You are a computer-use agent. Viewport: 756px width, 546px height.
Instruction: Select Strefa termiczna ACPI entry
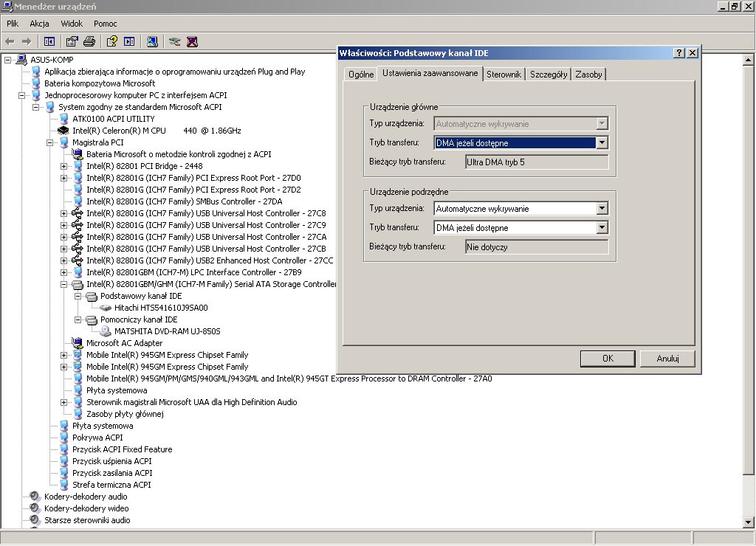coord(111,485)
